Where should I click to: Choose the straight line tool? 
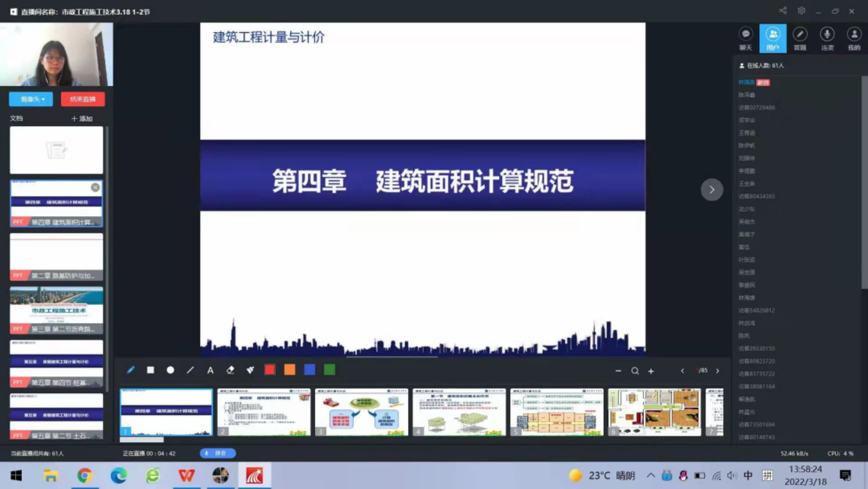click(190, 370)
